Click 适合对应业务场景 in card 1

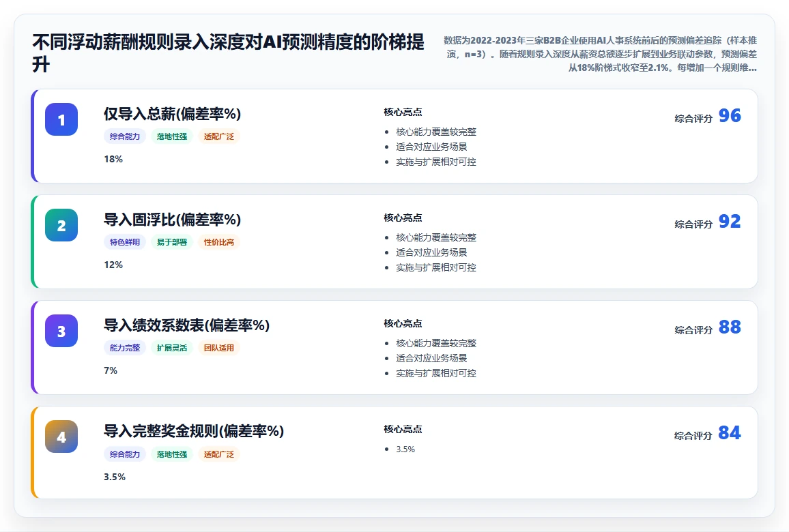[x=432, y=147]
